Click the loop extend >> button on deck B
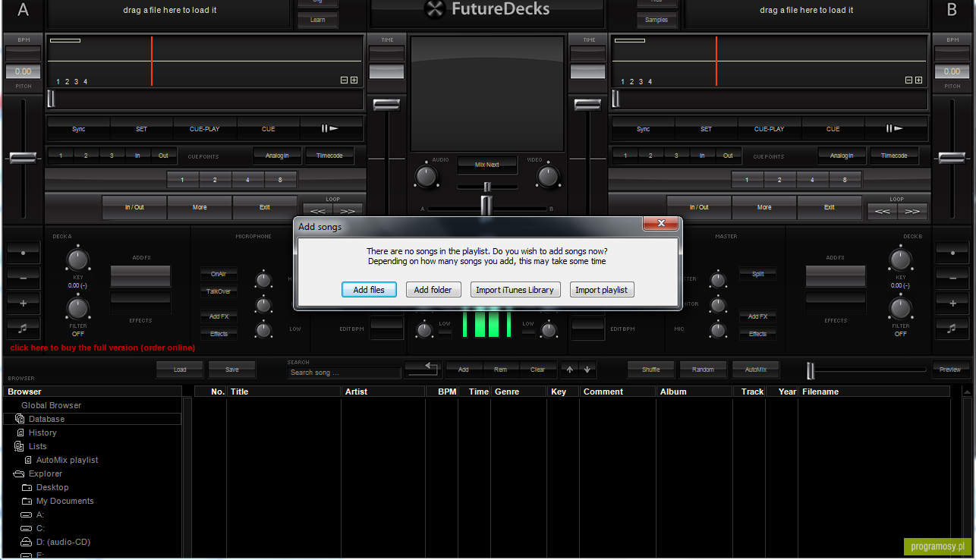This screenshot has height=560, width=976. point(912,211)
